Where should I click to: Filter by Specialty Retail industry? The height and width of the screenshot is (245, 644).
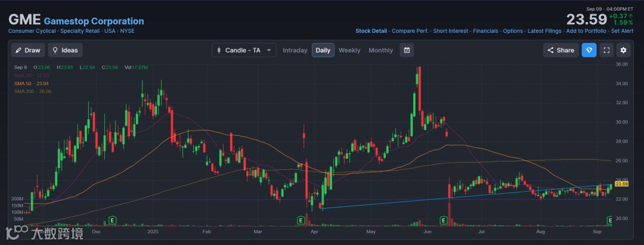(x=80, y=31)
